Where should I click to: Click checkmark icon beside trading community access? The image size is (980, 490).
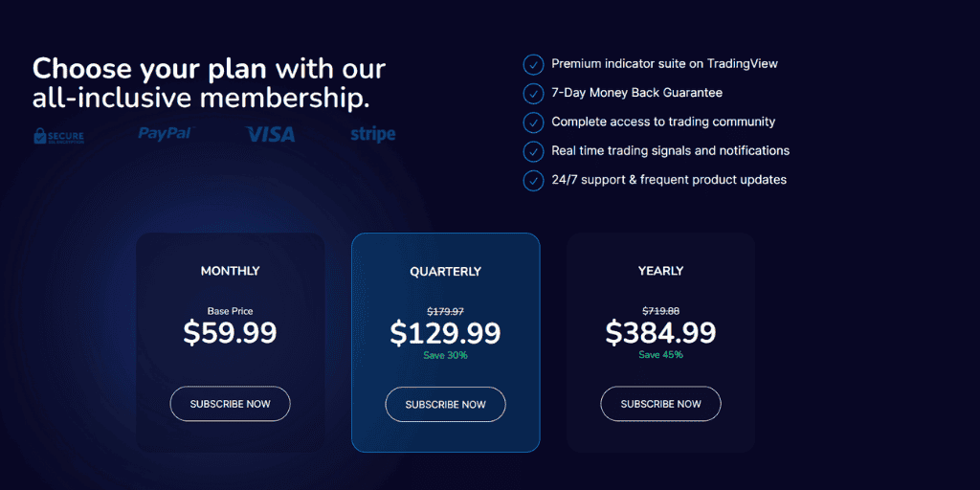point(533,122)
